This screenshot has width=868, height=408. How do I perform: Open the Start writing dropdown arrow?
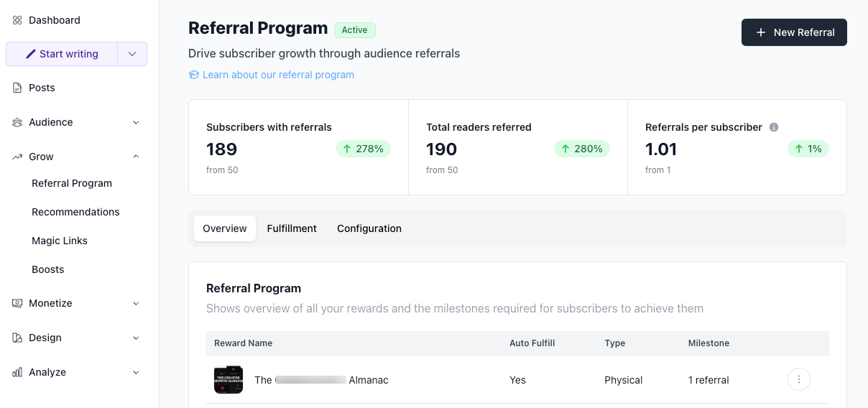132,54
